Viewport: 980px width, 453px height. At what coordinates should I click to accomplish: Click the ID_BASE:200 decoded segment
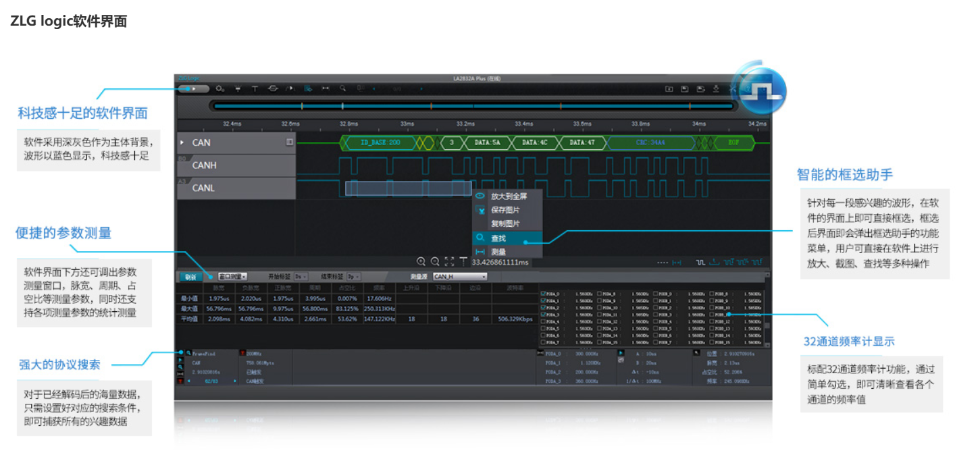click(x=380, y=142)
